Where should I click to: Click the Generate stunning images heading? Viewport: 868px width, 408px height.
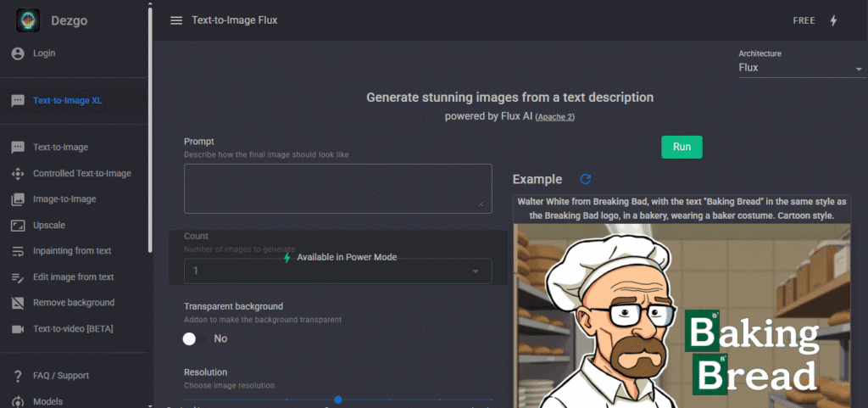click(509, 98)
